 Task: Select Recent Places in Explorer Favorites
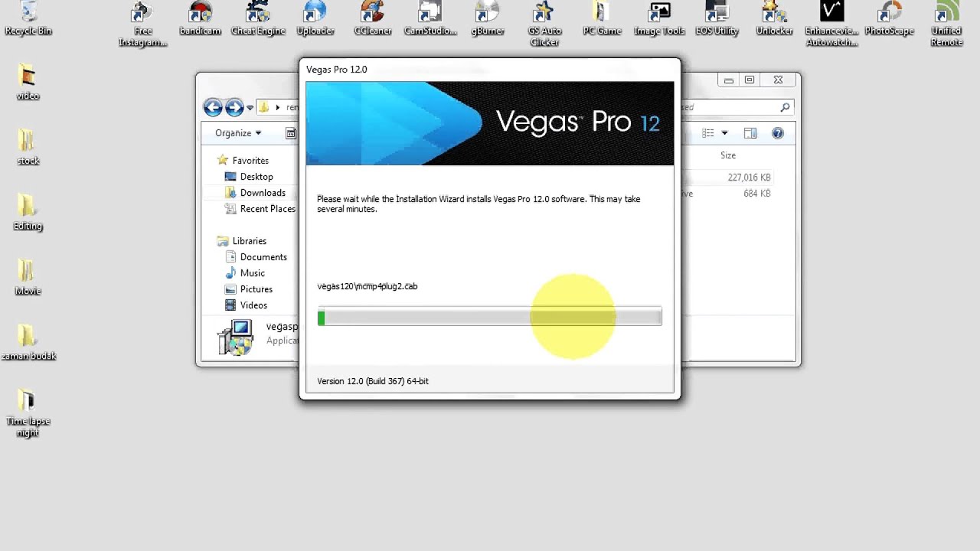pyautogui.click(x=260, y=209)
